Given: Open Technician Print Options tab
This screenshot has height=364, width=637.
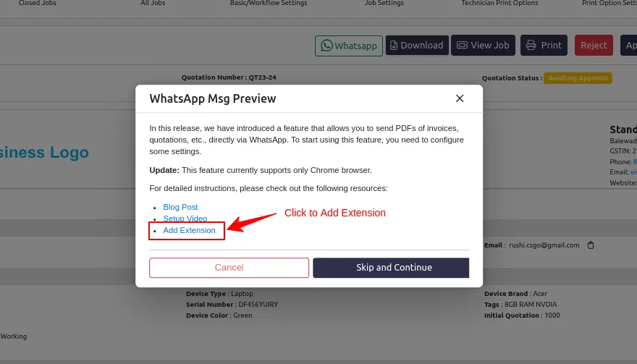Looking at the screenshot, I should [499, 3].
